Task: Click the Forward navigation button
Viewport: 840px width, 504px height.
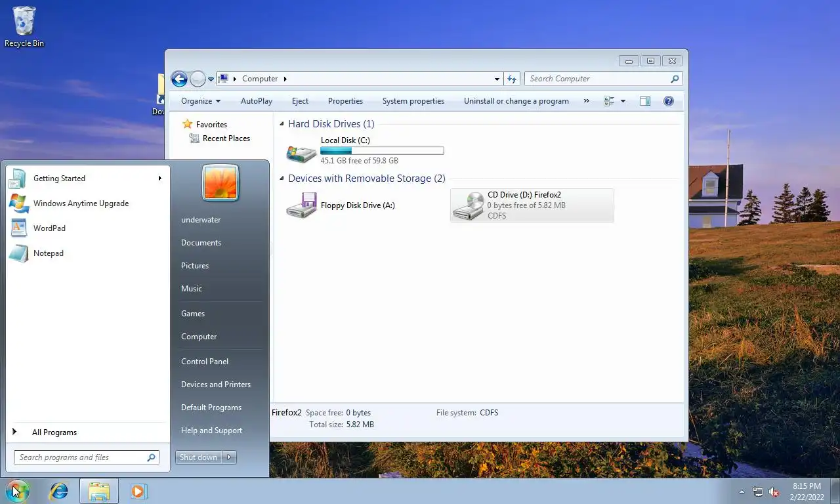Action: (198, 79)
